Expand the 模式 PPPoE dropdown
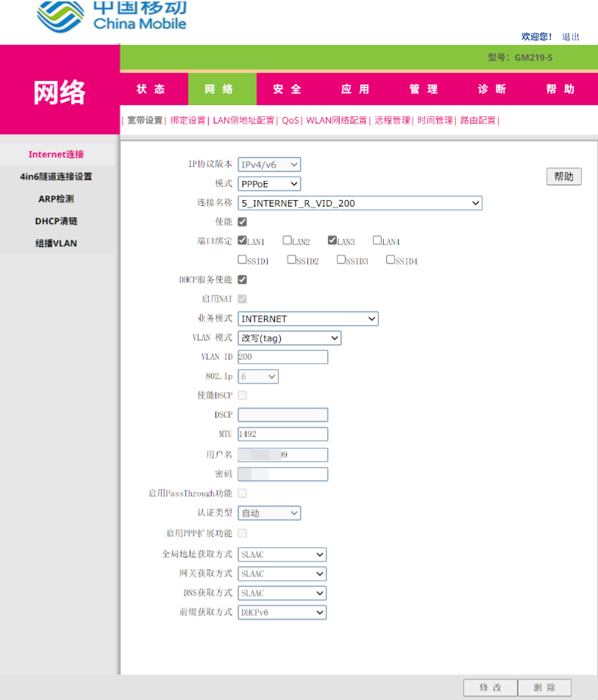The height and width of the screenshot is (700, 598). click(x=269, y=184)
